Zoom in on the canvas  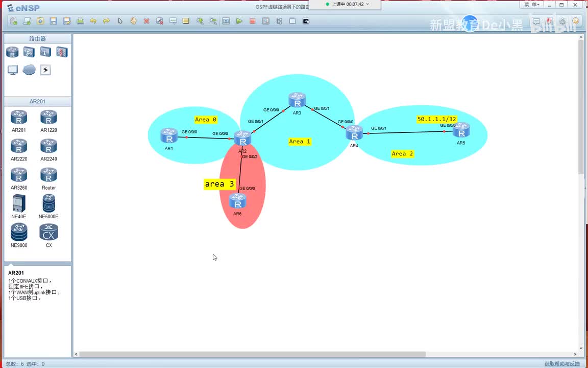point(200,21)
